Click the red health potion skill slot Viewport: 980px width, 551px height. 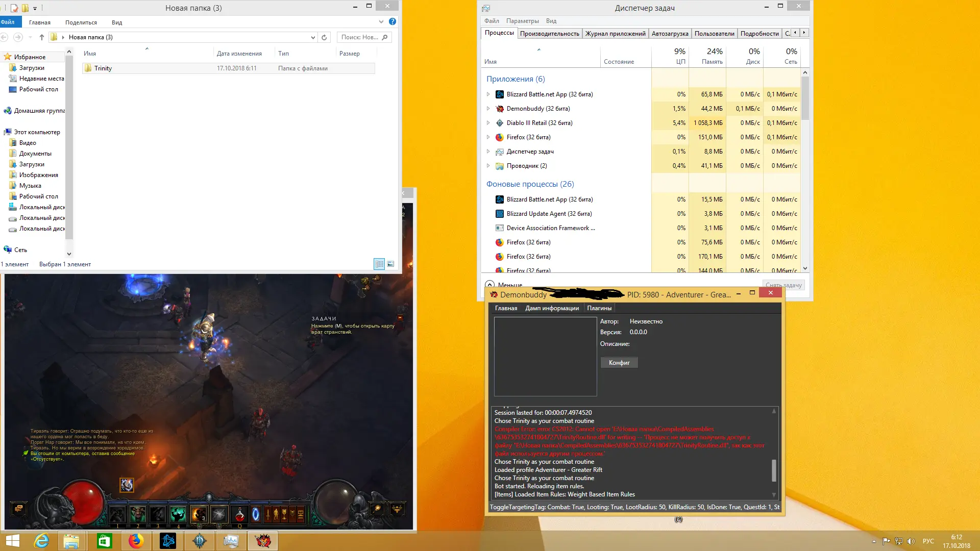239,514
